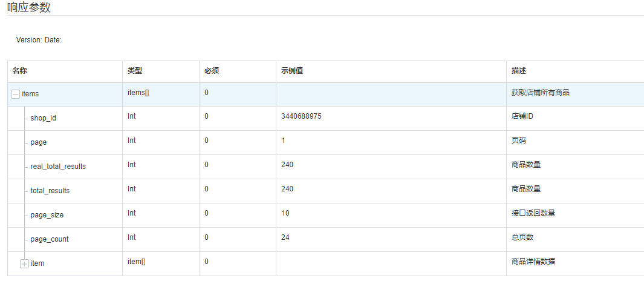Click the Int type in page_size row

pos(131,214)
